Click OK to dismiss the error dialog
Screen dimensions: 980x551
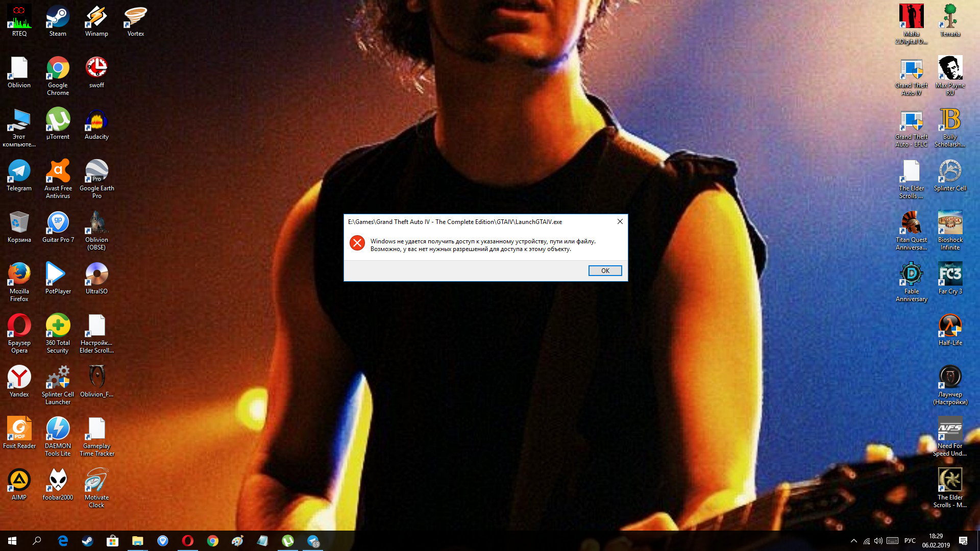click(x=604, y=270)
